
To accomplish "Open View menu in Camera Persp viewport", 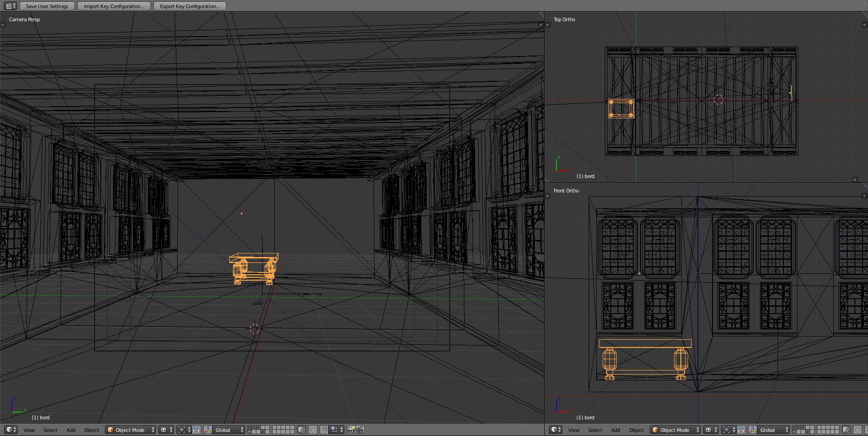I will 29,430.
